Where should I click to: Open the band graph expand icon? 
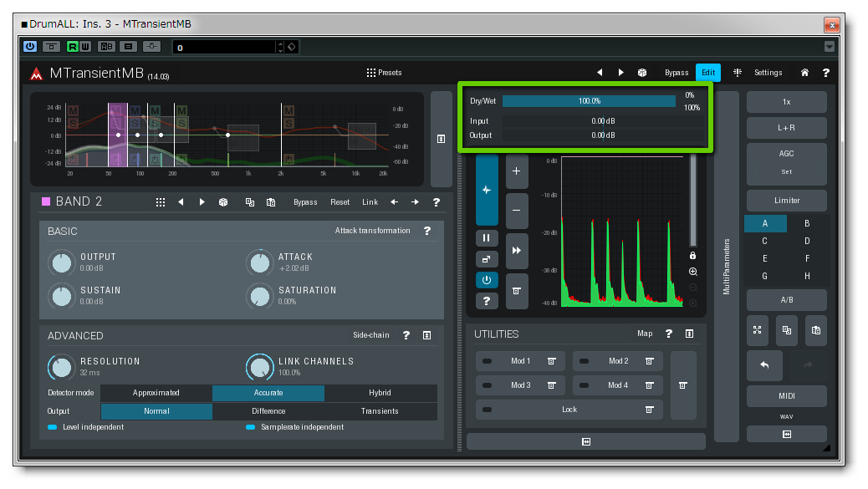click(x=441, y=139)
